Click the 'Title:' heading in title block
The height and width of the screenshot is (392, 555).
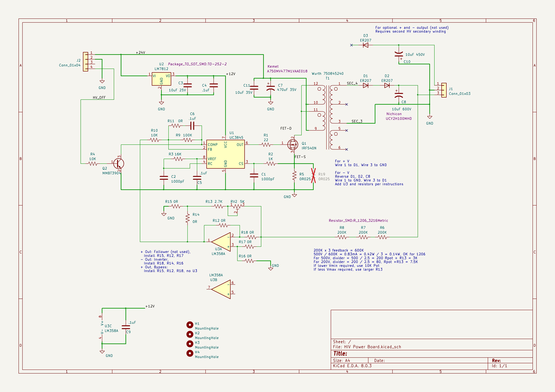point(340,353)
